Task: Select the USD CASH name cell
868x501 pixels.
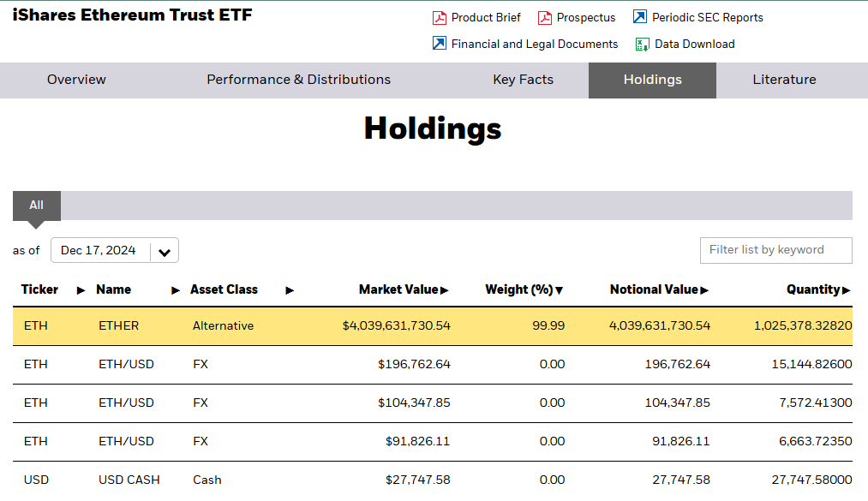Action: (129, 480)
